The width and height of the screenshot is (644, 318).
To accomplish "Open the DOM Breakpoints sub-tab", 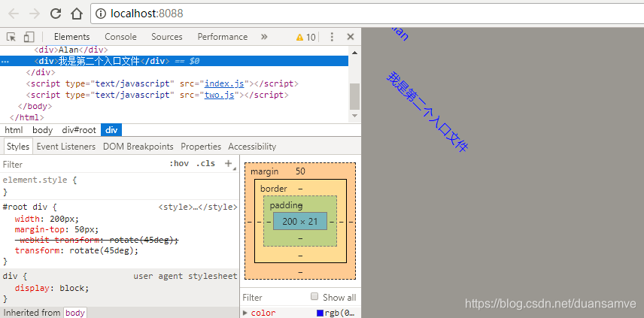I will (138, 147).
